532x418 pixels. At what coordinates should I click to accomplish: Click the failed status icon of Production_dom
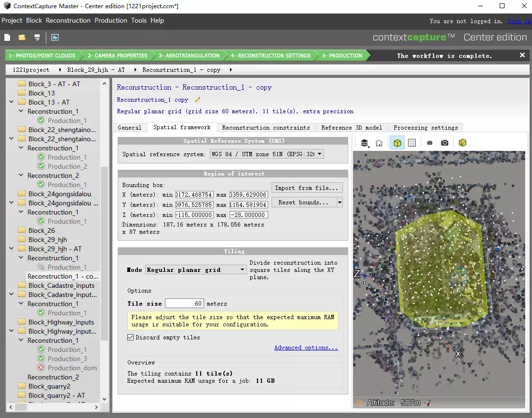point(41,368)
